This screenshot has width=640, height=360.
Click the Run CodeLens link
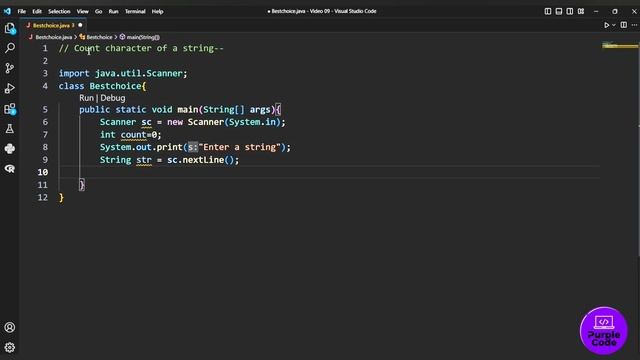(86, 98)
